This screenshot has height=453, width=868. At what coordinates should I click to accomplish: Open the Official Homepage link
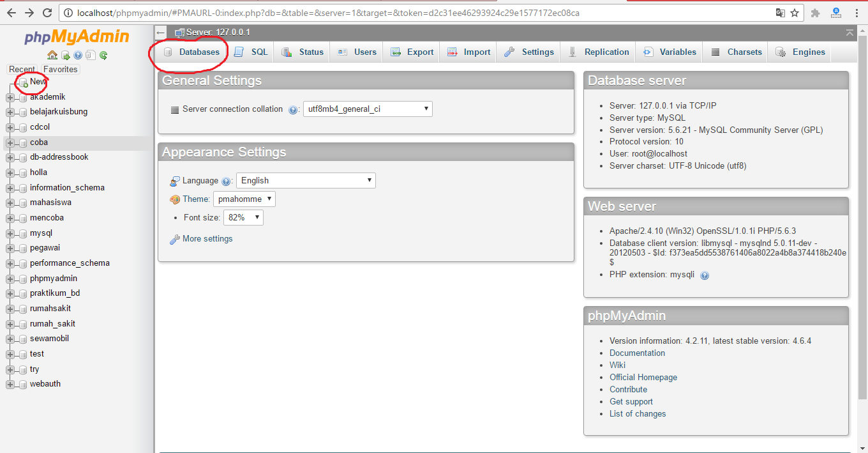643,377
